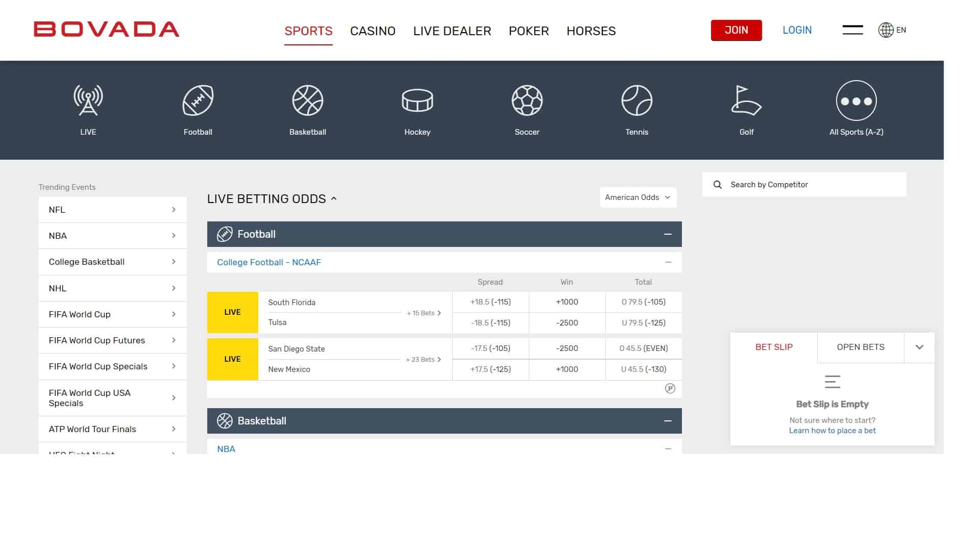Image resolution: width=980 pixels, height=551 pixels.
Task: Click the JOIN button
Action: point(736,30)
